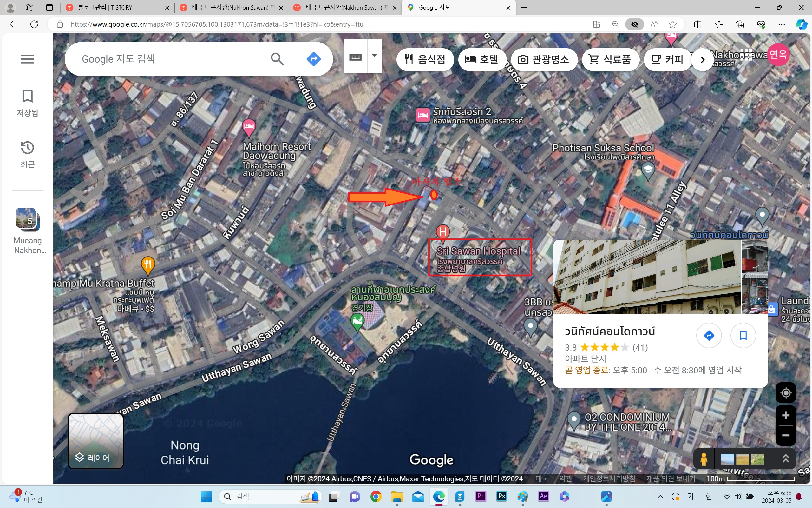
Task: Open the saved places (저장됨) panel
Action: [x=28, y=103]
